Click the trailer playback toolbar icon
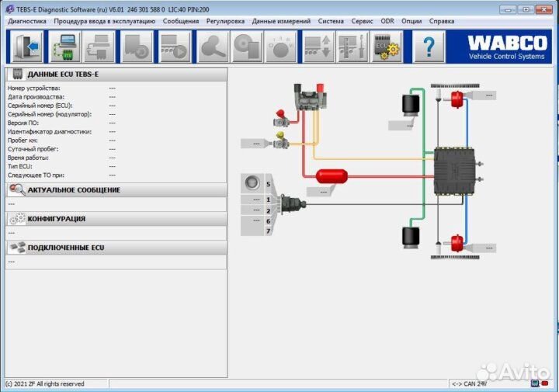Image resolution: width=559 pixels, height=392 pixels. [x=175, y=47]
